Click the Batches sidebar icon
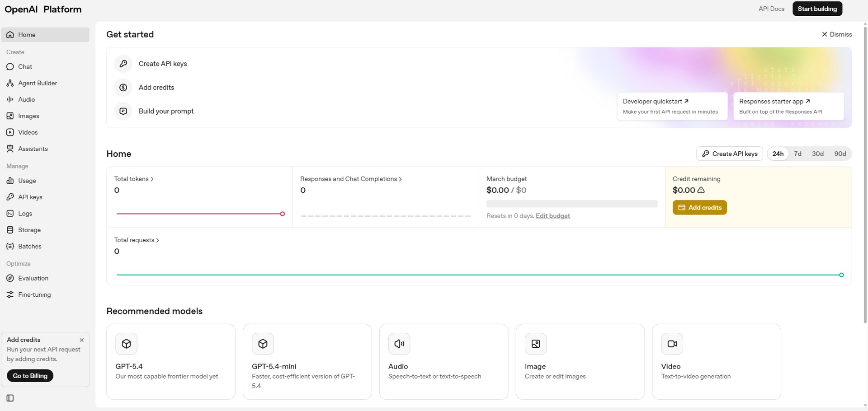 point(10,246)
